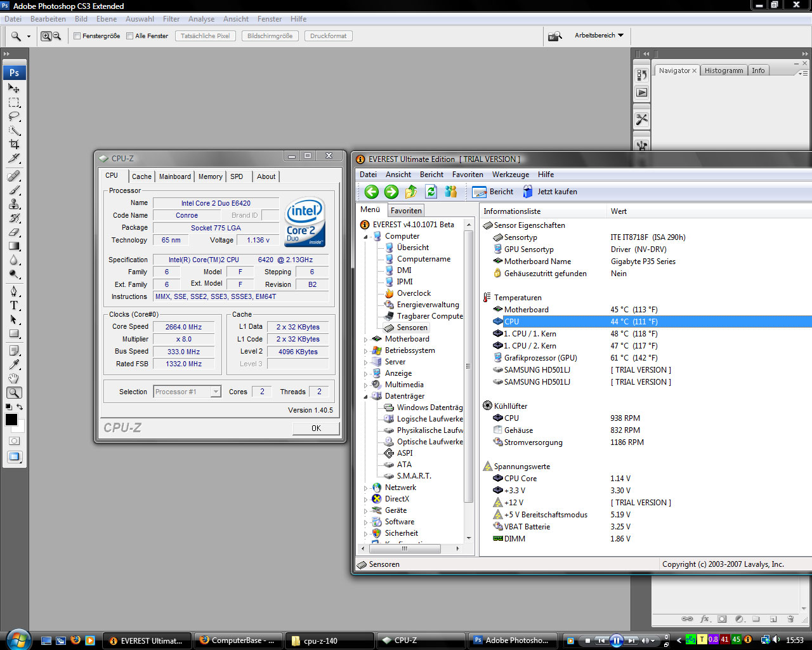Collapse the Datenträger tree node
812x650 pixels.
(x=366, y=396)
